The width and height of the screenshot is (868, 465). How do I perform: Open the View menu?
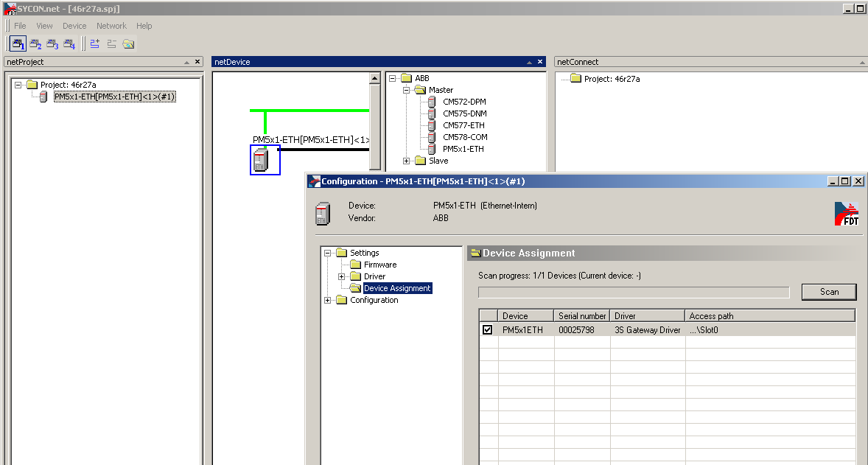point(44,26)
